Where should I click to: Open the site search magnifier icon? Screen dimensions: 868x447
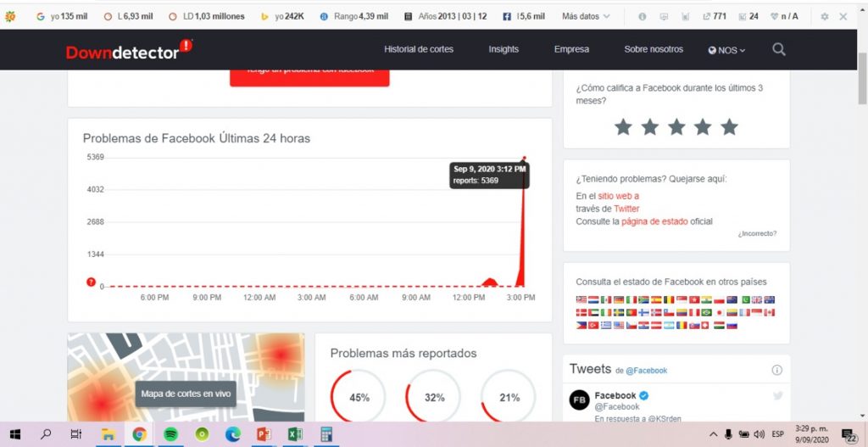tap(778, 49)
